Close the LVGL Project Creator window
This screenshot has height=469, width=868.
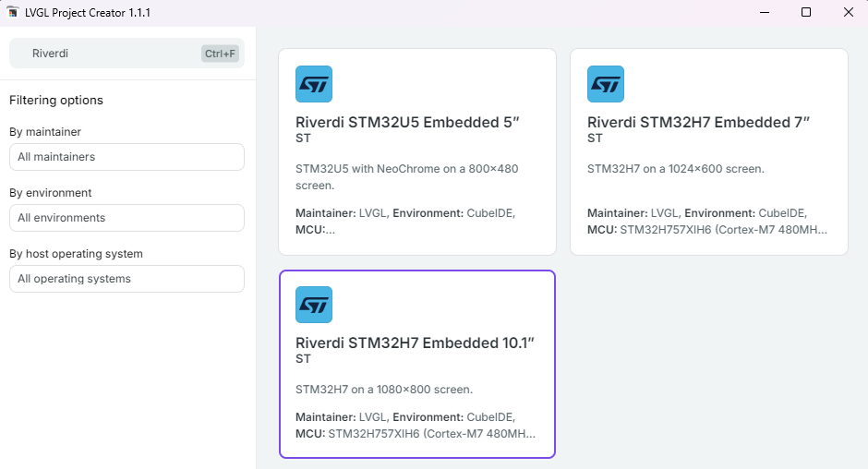[x=848, y=13]
